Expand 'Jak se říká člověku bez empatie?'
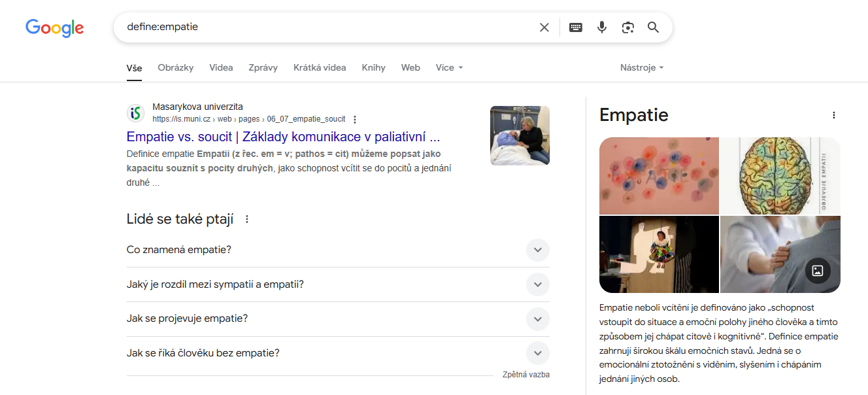 (537, 352)
